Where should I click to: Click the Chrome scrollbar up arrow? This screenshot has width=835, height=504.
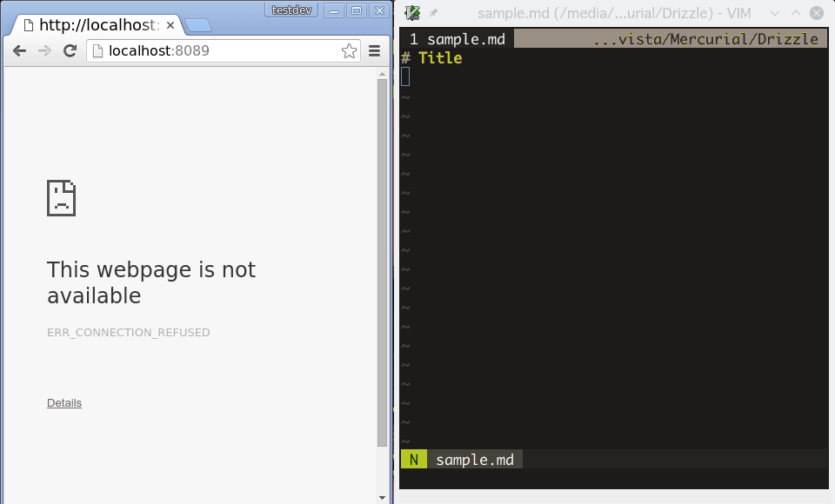pyautogui.click(x=382, y=75)
